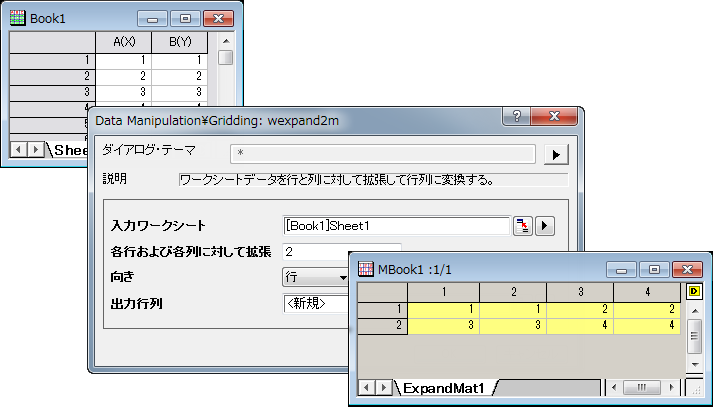Select column header B(Y) in Book1

[180, 42]
